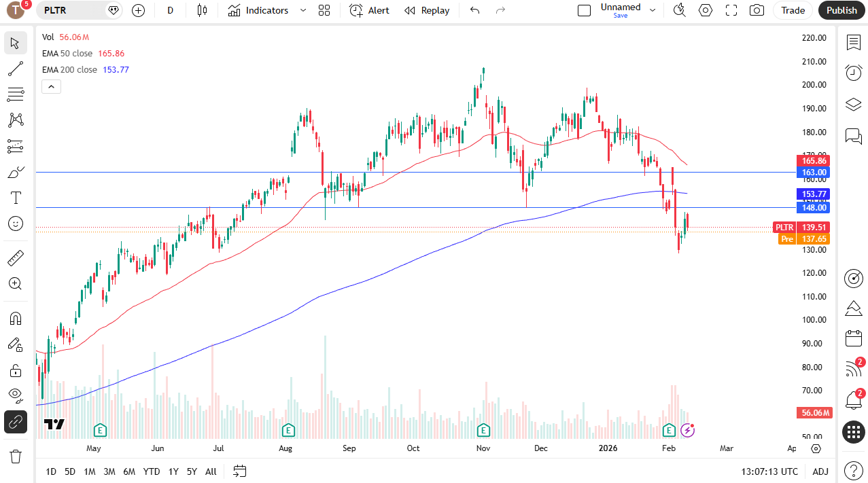Open the object tree layers panel
Image resolution: width=868 pixels, height=483 pixels.
pos(854,105)
